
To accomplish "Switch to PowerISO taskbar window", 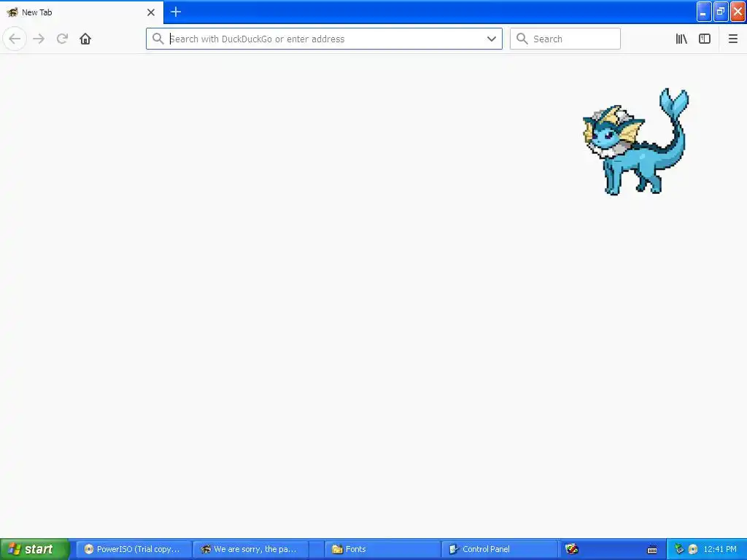I will click(x=134, y=549).
